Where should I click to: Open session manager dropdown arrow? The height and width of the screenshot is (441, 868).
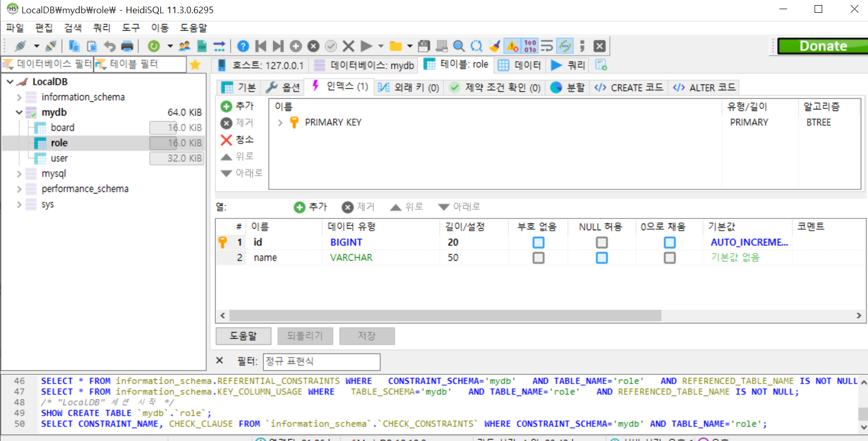[37, 46]
